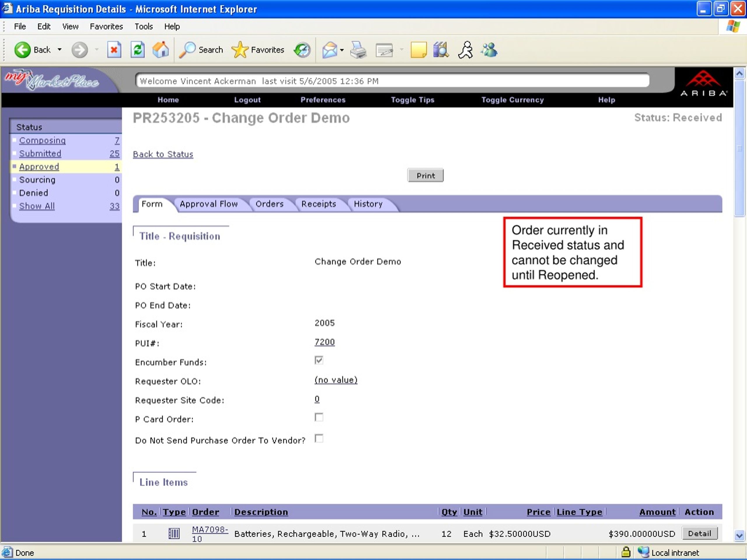
Task: Toggle the Encumber Funds checkbox
Action: tap(318, 360)
